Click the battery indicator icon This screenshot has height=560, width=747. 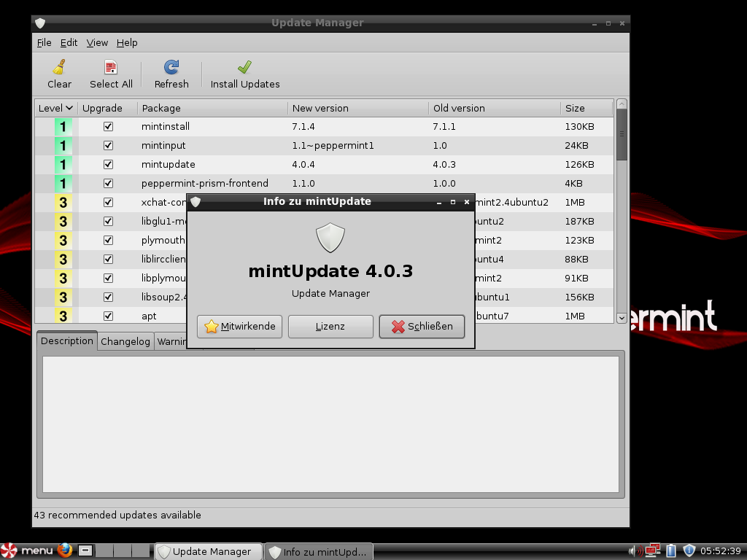[670, 551]
